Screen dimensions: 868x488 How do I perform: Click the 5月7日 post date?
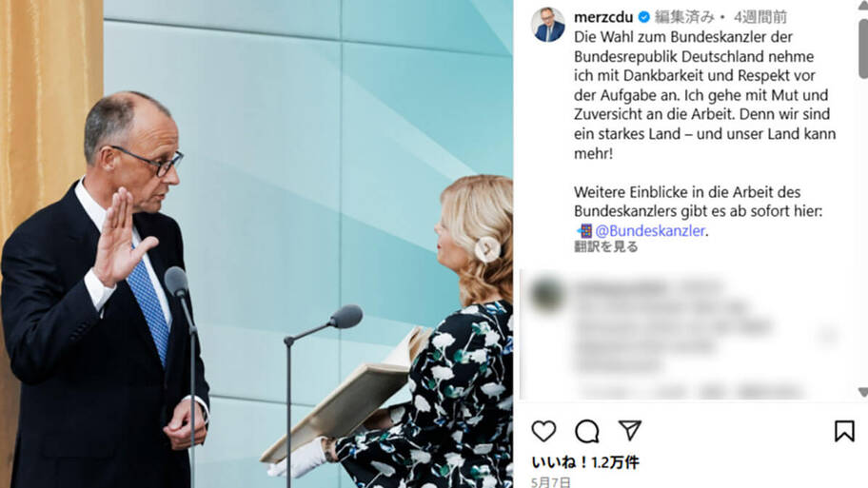click(550, 482)
